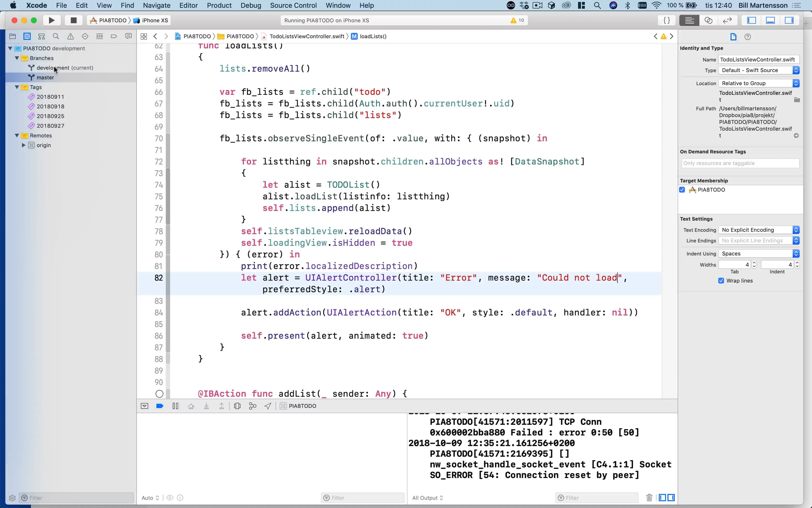Clear the console with the trash icon
This screenshot has width=812, height=508.
click(x=649, y=498)
